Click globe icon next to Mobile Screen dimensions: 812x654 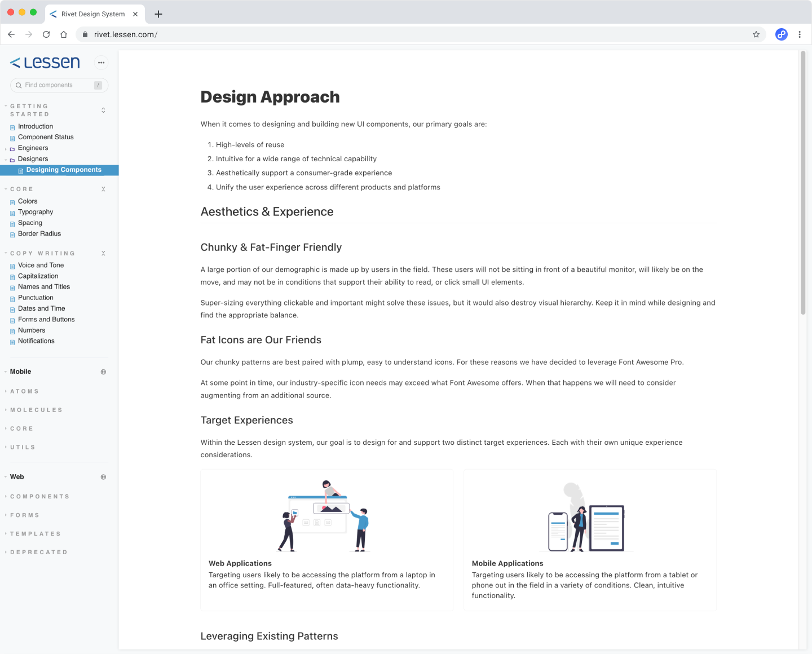[x=103, y=372]
